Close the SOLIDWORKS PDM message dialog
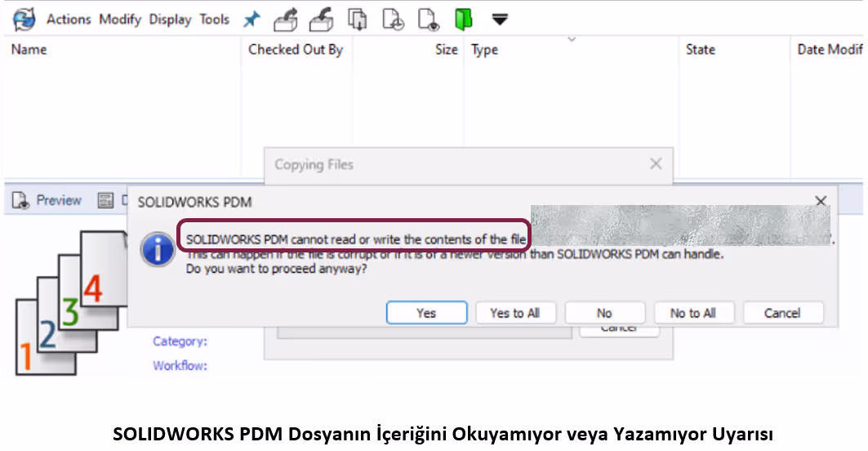The image size is (868, 451). [x=821, y=201]
